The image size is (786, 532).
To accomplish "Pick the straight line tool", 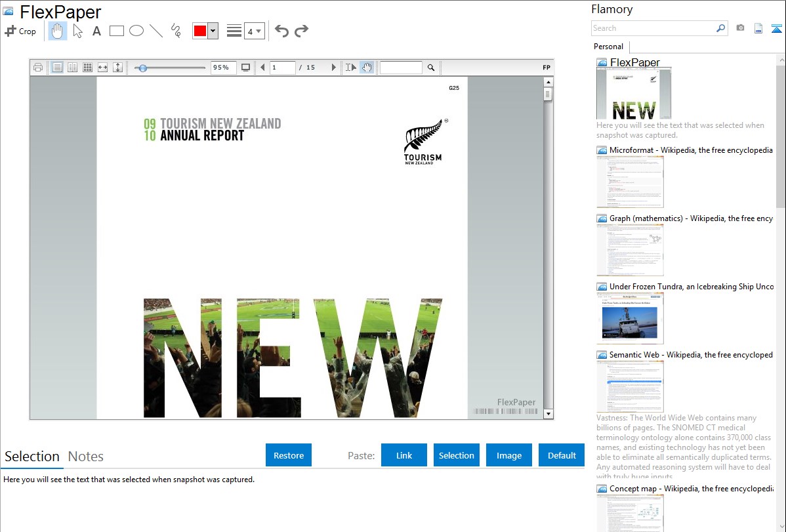I will (156, 31).
